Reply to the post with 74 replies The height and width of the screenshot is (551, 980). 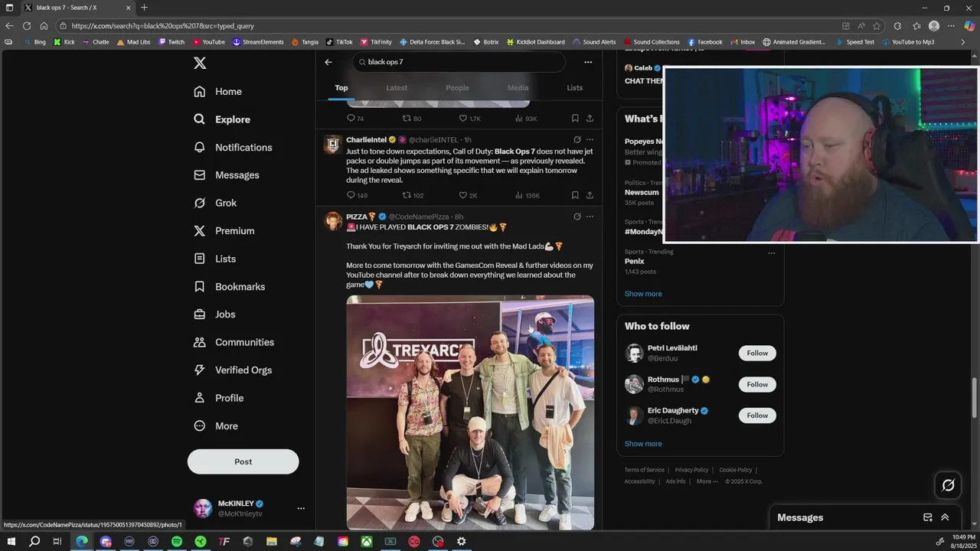tap(355, 119)
